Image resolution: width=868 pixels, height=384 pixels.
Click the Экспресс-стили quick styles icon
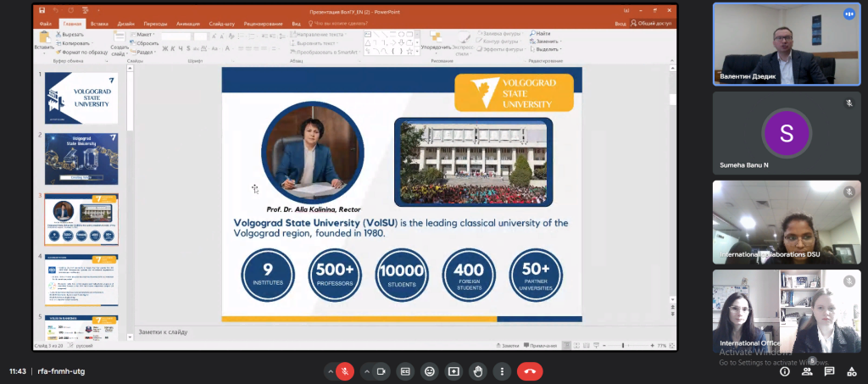[464, 37]
